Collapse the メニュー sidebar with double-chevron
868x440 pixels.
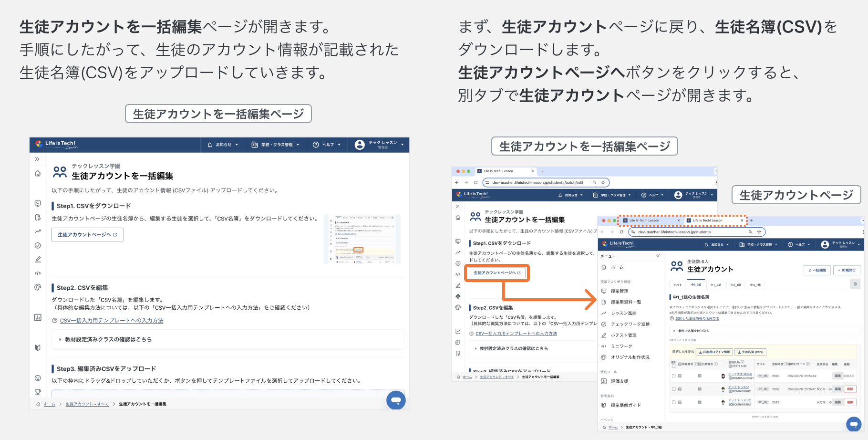tap(658, 256)
